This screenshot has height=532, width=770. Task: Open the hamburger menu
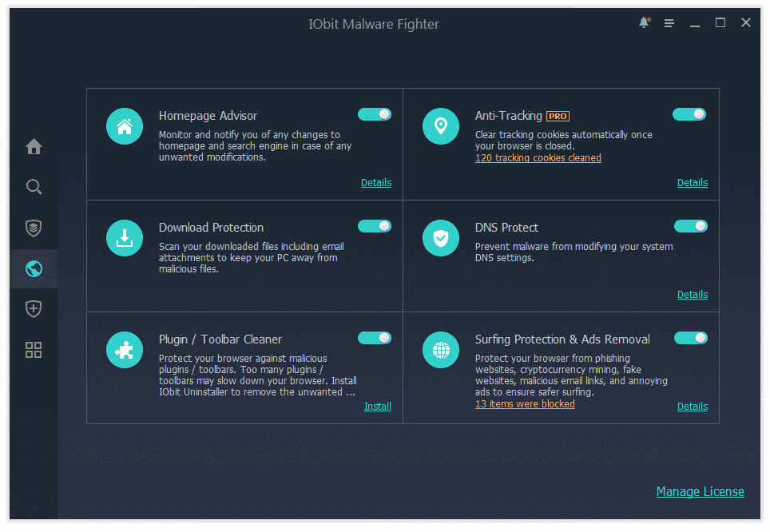(x=669, y=23)
